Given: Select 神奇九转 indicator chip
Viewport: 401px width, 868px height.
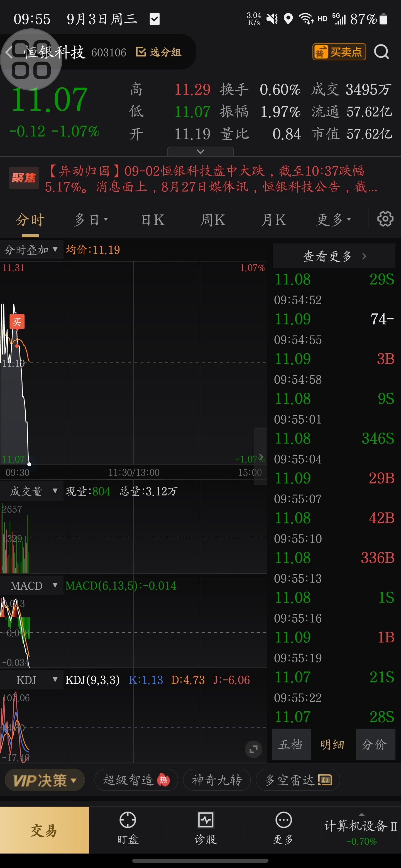Looking at the screenshot, I should (x=217, y=780).
